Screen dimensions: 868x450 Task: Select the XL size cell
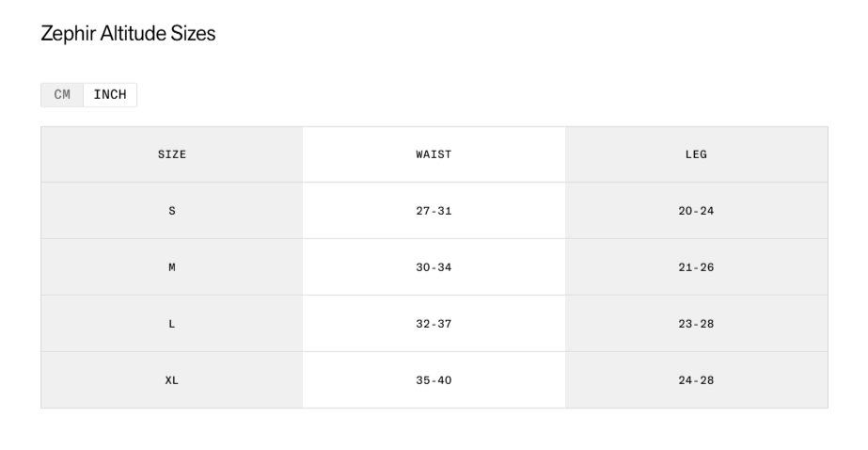[x=171, y=380]
